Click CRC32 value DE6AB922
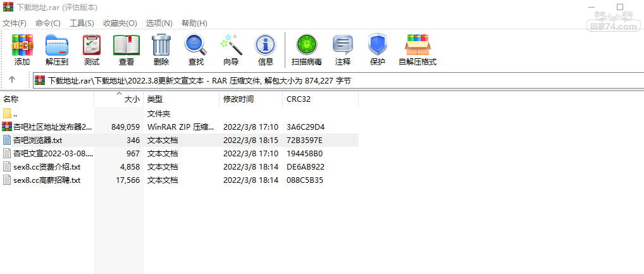Image resolution: width=644 pixels, height=274 pixels. pyautogui.click(x=306, y=167)
